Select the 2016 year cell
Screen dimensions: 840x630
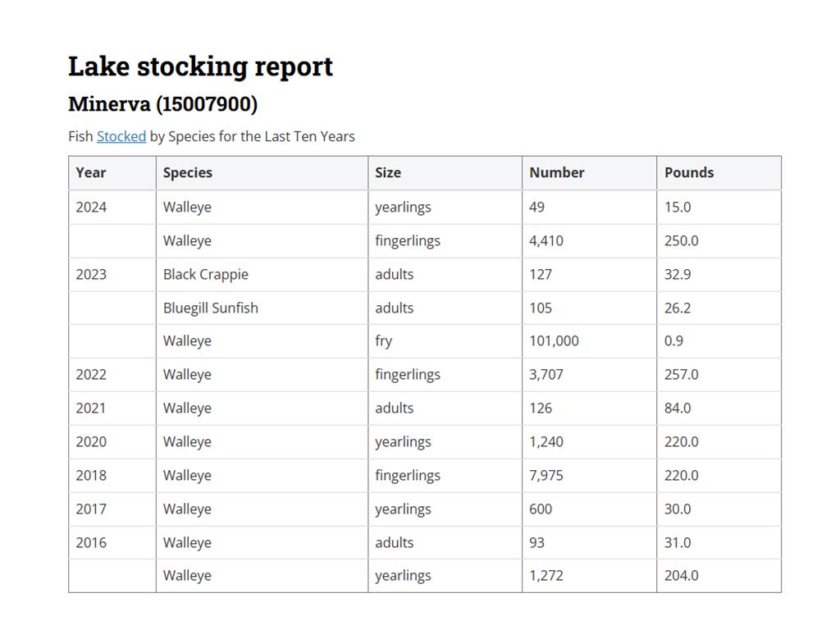tap(91, 542)
